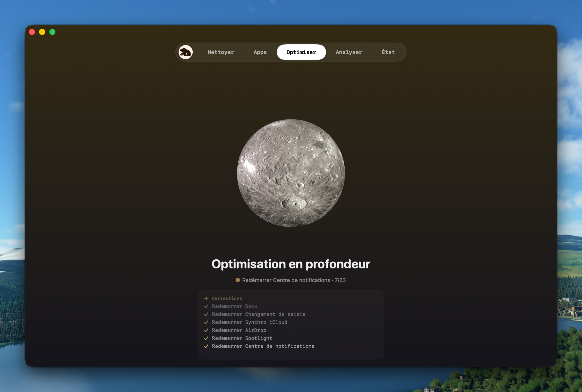Click the amber status dot indicator
The height and width of the screenshot is (392, 582).
238,280
